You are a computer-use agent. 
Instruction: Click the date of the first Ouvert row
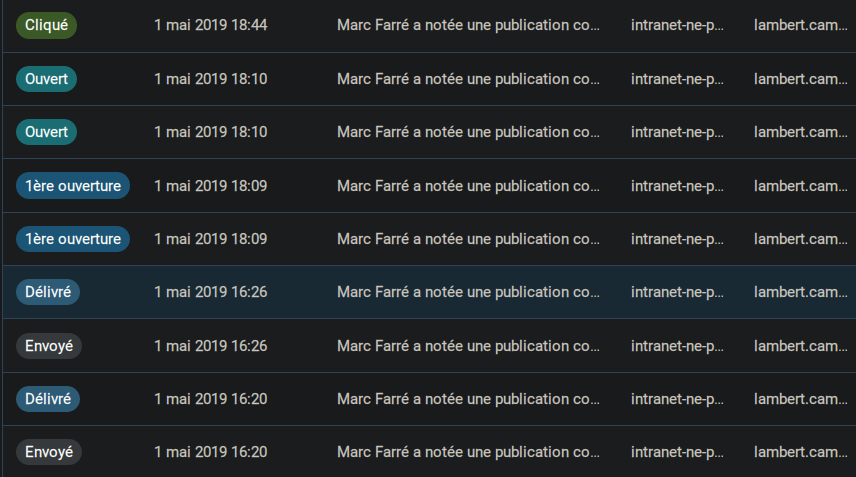coord(211,79)
